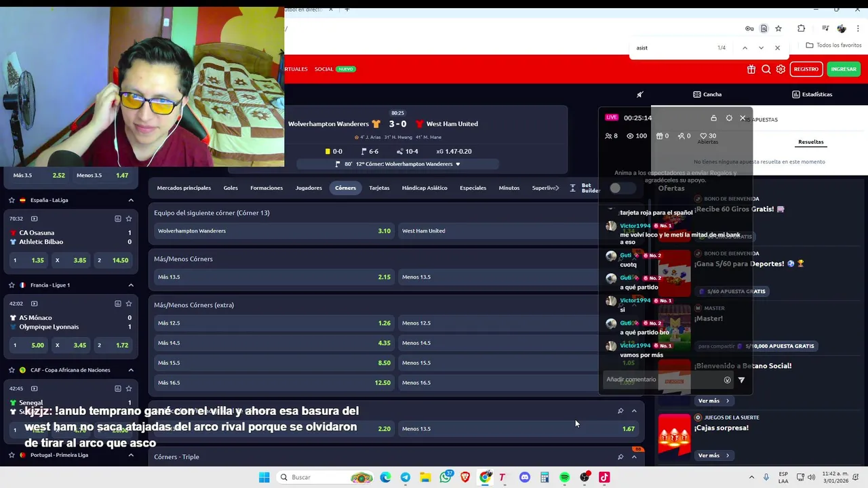Screen dimensions: 868x488
Task: Favorite the CA Osasuna match star
Action: pos(129,218)
